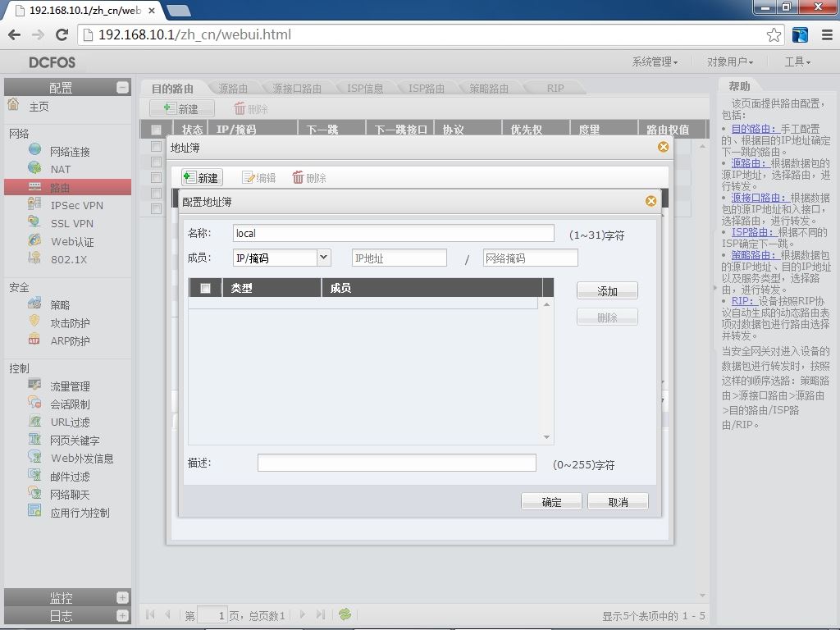Click the 网络掩码 input field
The height and width of the screenshot is (630, 840).
(531, 258)
